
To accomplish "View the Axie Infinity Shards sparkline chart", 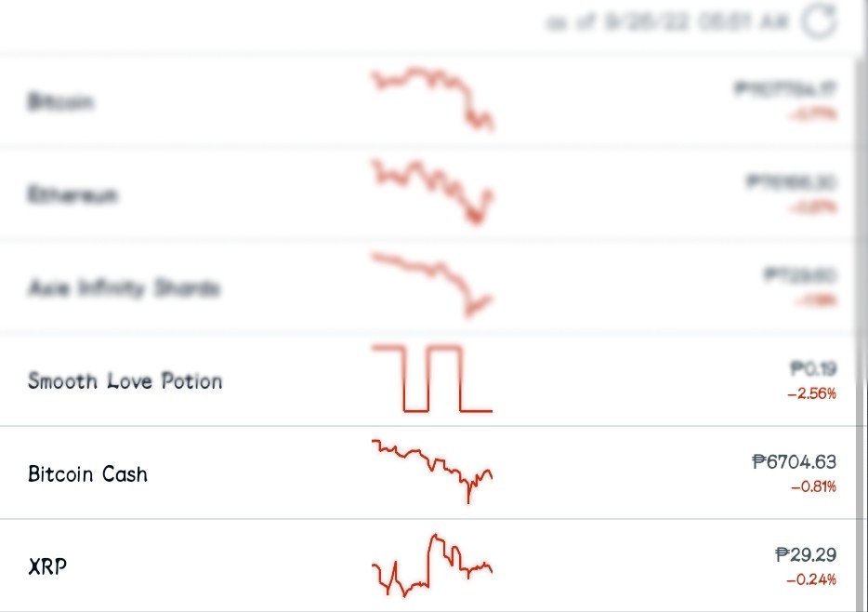I will click(432, 285).
